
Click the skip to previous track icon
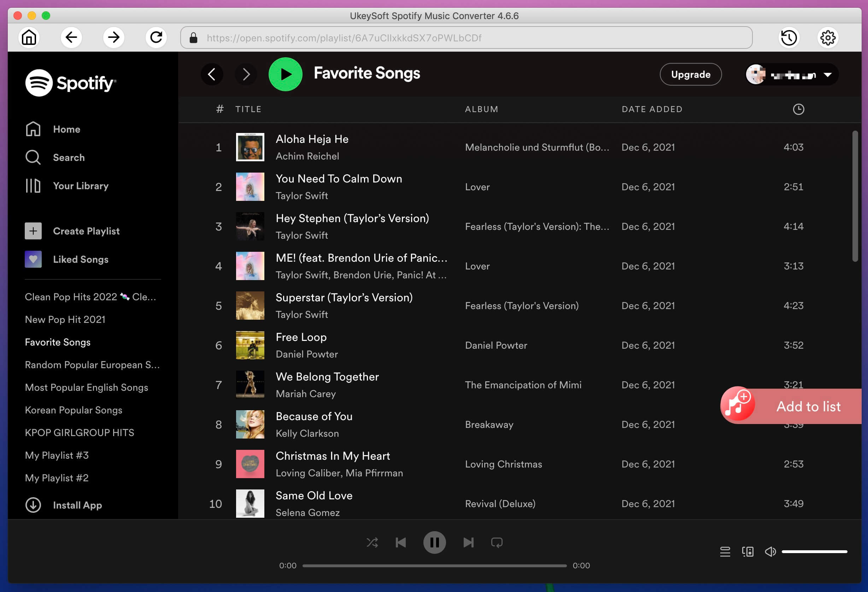(x=402, y=542)
